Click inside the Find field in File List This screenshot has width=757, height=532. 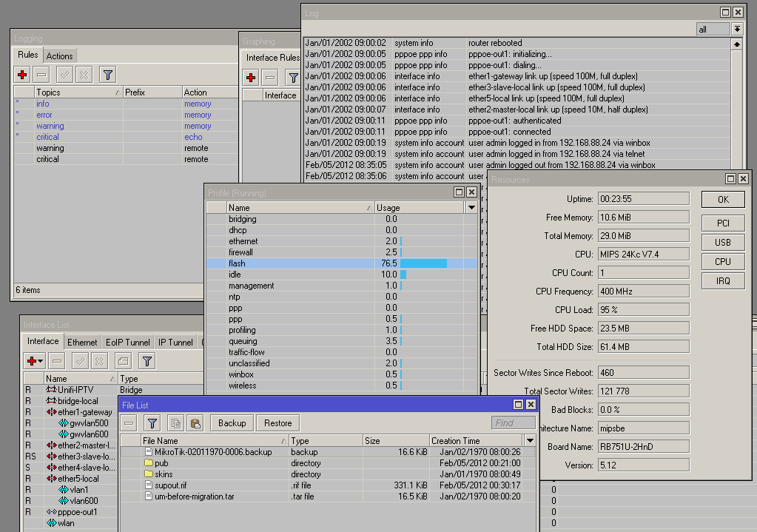click(x=513, y=423)
